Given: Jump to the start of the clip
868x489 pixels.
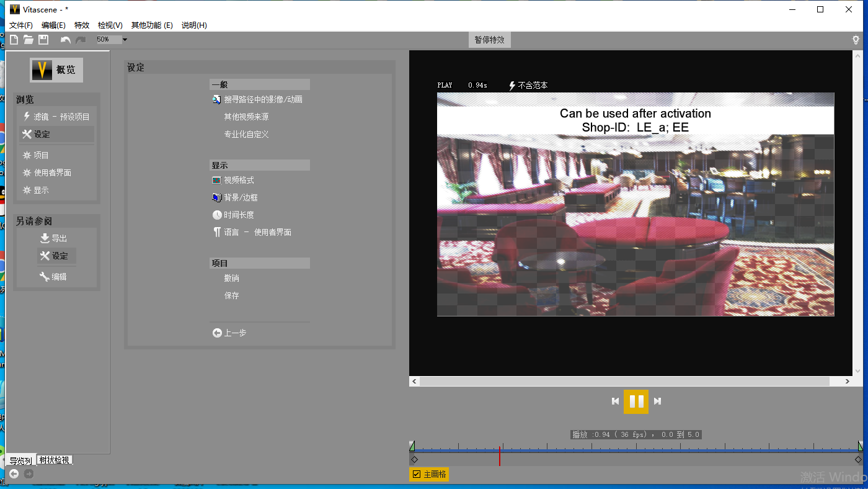Looking at the screenshot, I should click(615, 401).
